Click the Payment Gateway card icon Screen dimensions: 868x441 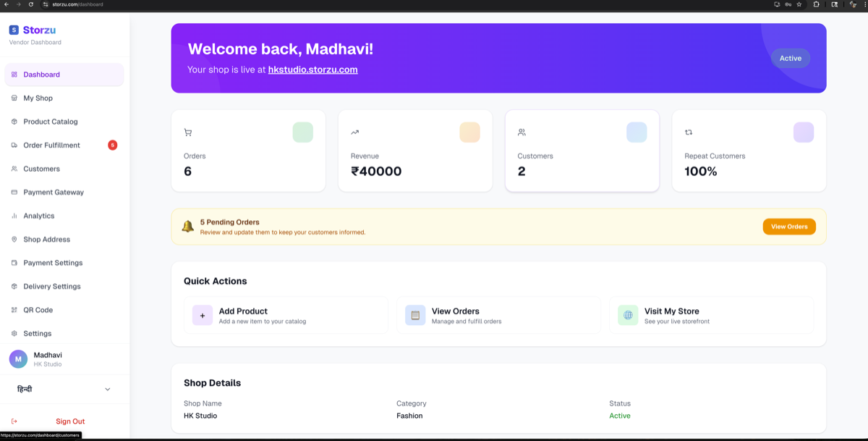pyautogui.click(x=14, y=192)
